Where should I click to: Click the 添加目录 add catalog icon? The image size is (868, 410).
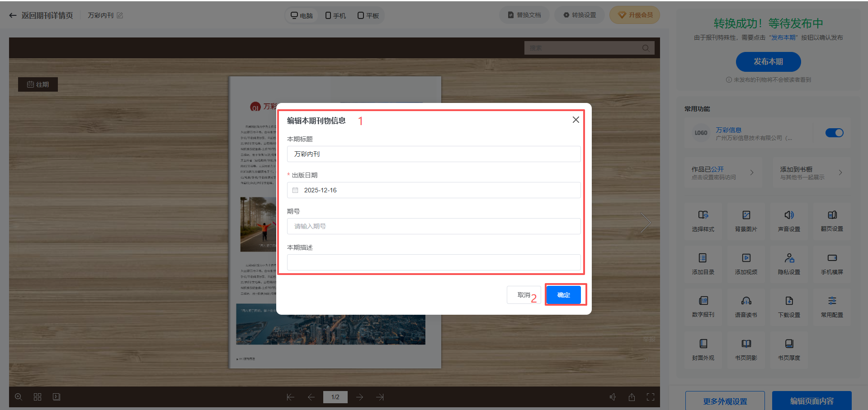(703, 258)
